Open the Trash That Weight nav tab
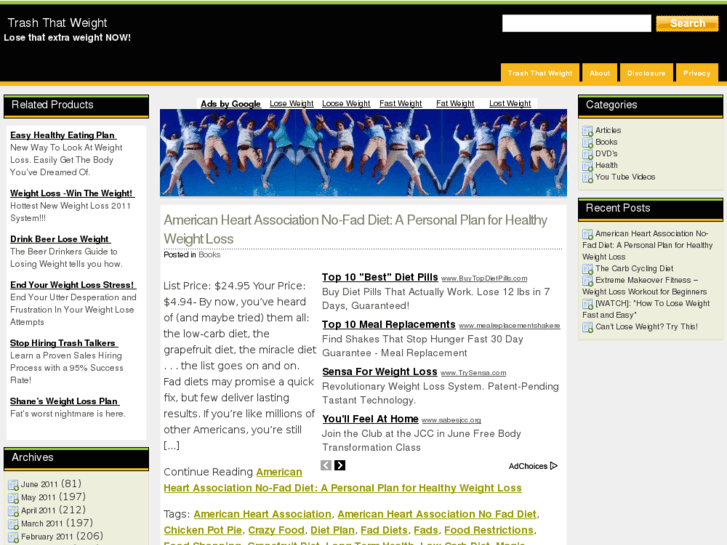 (540, 73)
